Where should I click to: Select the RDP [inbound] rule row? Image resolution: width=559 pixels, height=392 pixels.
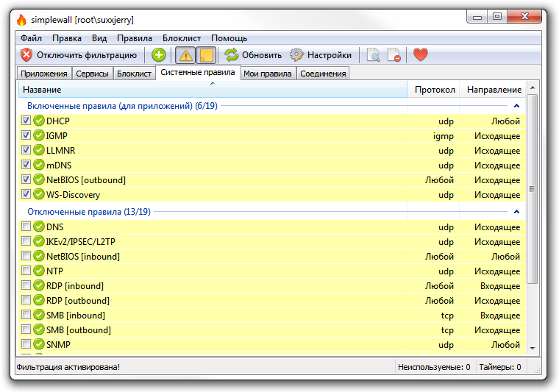[221, 285]
